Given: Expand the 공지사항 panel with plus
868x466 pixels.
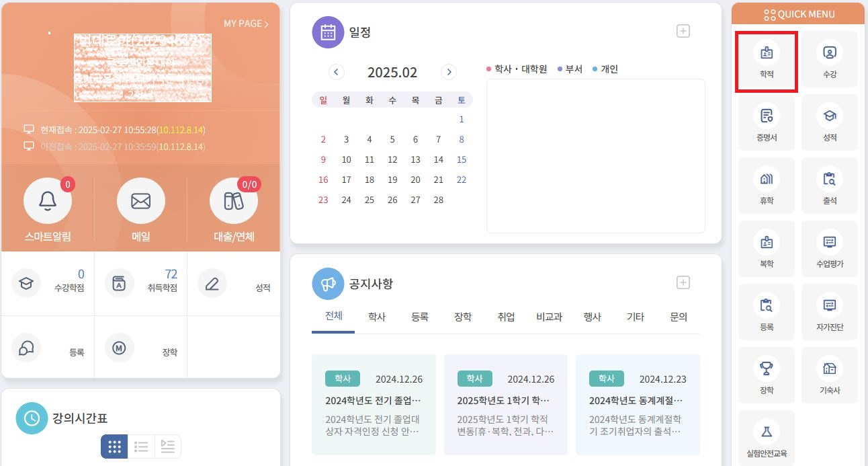Looking at the screenshot, I should click(x=683, y=282).
